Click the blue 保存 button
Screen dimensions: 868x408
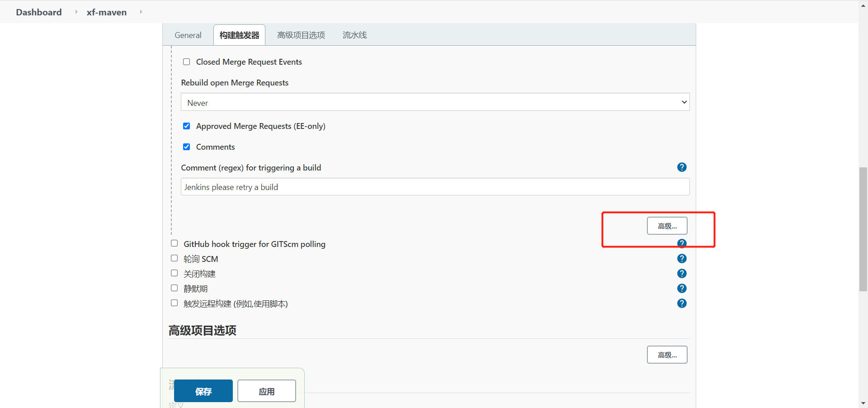point(203,391)
